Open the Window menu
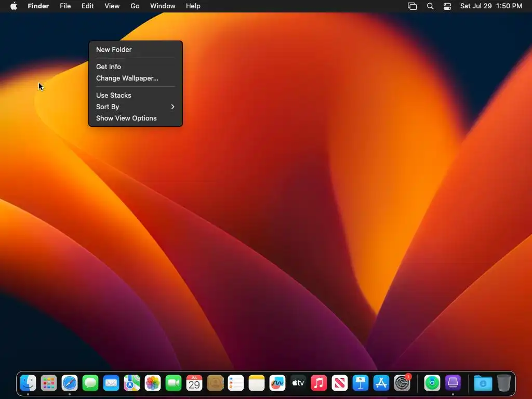 tap(163, 6)
